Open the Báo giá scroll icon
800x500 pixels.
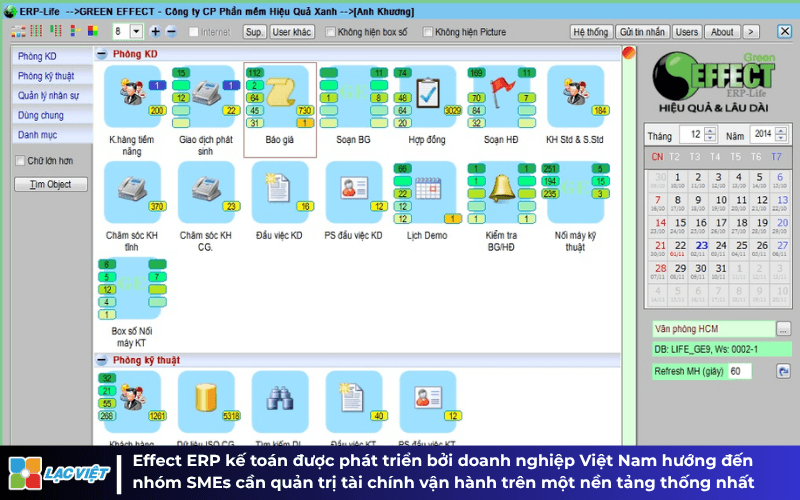[280, 95]
